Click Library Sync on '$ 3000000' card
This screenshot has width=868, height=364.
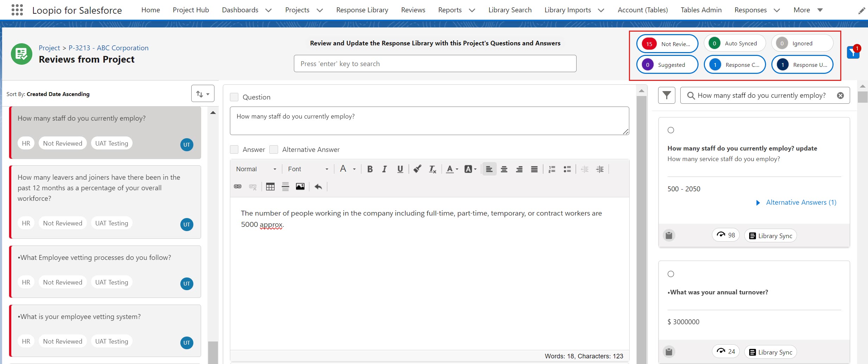[770, 352]
